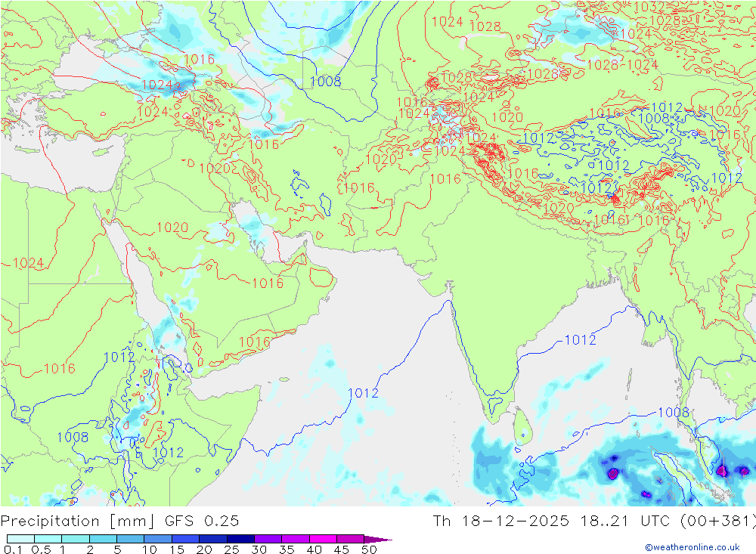This screenshot has width=756, height=554.
Task: Click the legend value '25'
Action: [x=231, y=549]
